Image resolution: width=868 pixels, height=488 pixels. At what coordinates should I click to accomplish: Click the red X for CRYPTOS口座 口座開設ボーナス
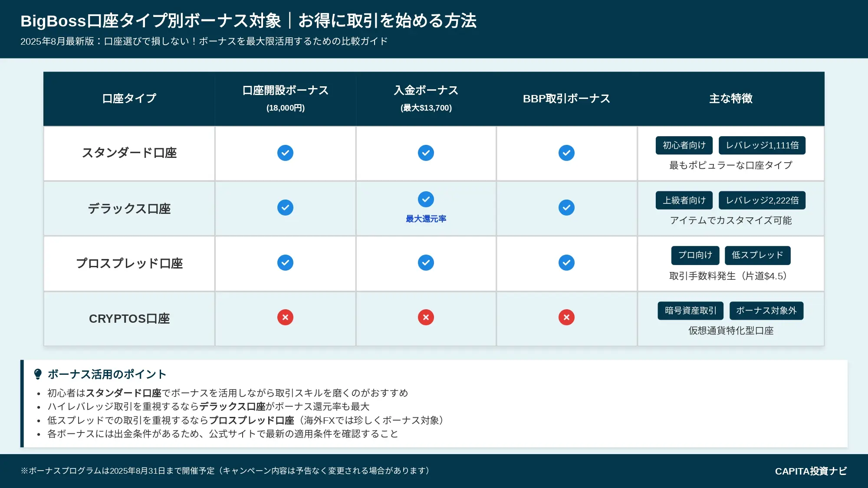tap(285, 317)
